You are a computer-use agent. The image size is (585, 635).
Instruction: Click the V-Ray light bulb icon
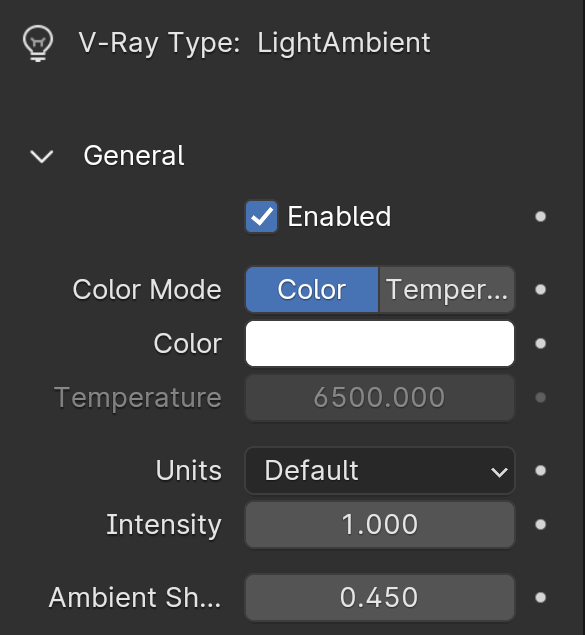coord(38,43)
